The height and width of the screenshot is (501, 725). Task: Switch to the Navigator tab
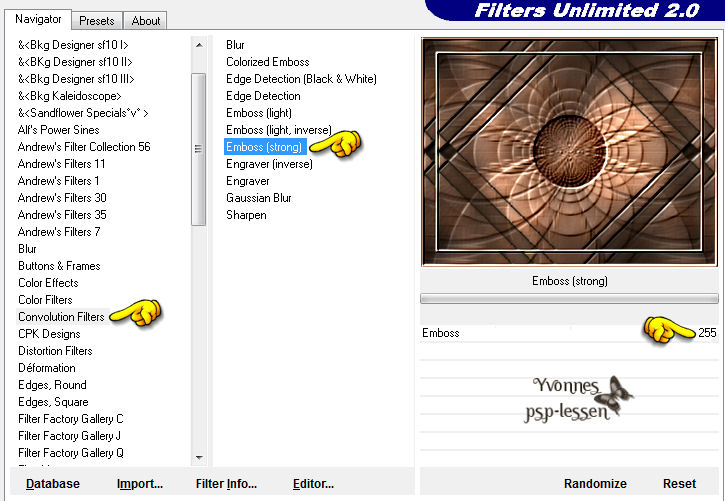coord(38,19)
